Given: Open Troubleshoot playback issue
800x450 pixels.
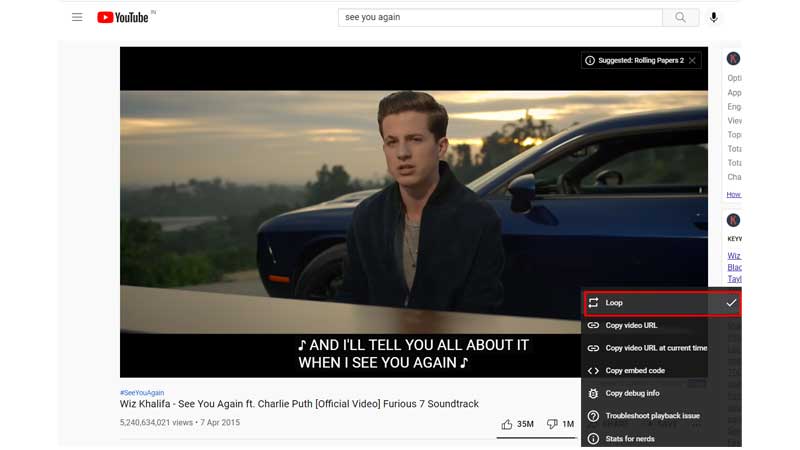Looking at the screenshot, I should (652, 416).
